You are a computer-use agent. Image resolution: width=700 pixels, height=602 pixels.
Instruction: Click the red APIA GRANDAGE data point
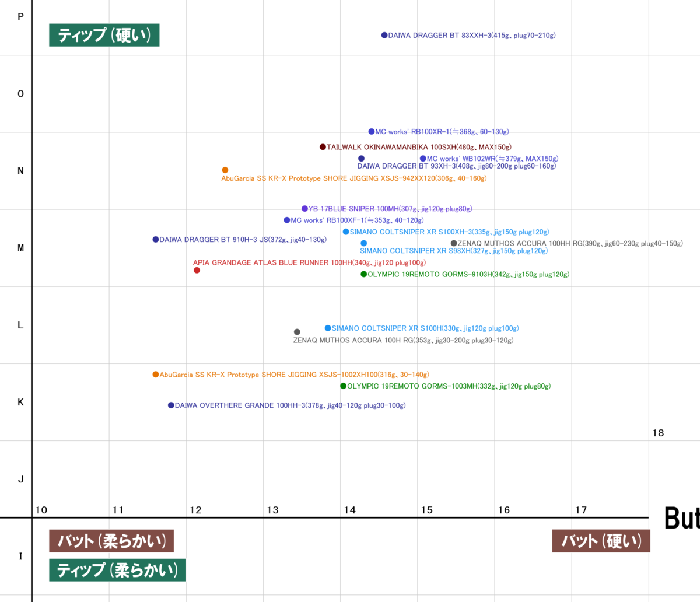pyautogui.click(x=197, y=270)
